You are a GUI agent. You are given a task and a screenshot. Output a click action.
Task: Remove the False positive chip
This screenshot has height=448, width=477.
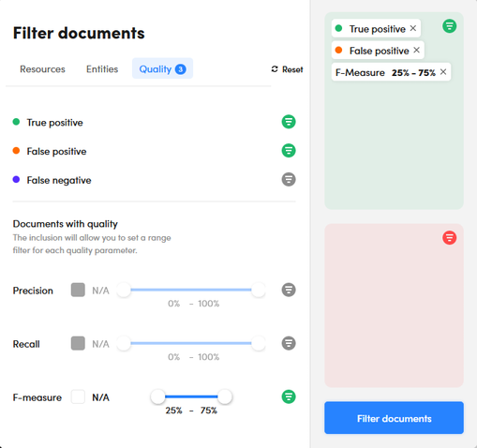click(416, 50)
